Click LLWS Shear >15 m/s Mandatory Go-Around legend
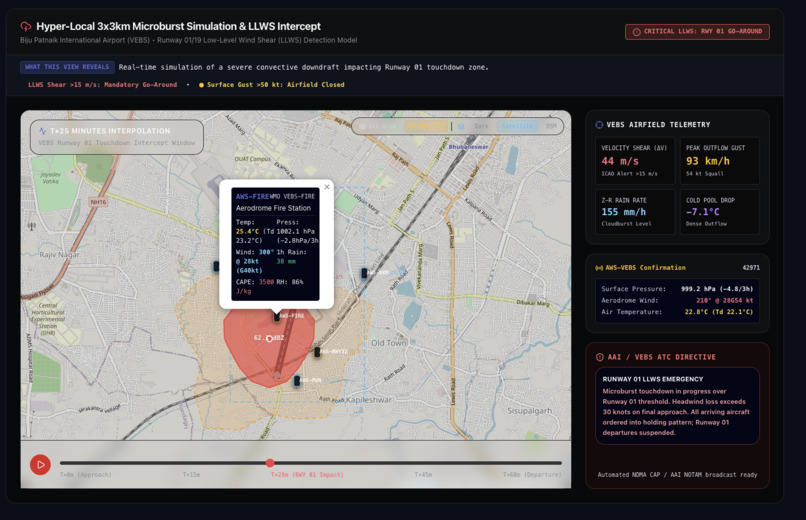 coord(102,85)
